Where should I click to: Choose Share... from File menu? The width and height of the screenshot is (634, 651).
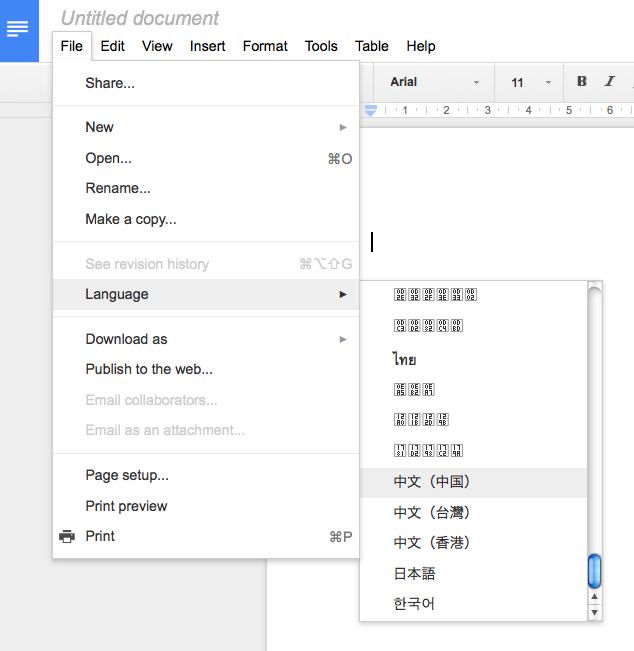click(206, 83)
